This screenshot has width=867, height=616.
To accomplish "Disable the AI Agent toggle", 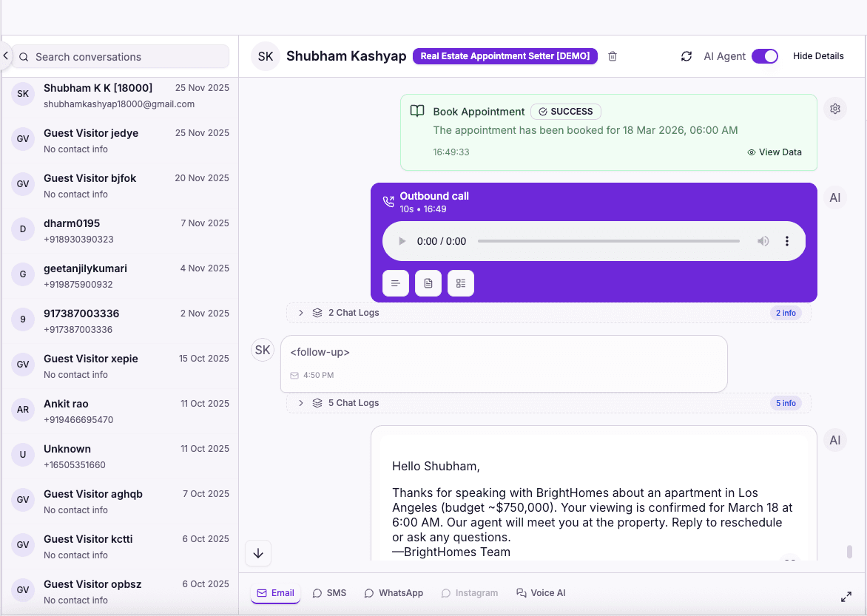I will pos(765,55).
